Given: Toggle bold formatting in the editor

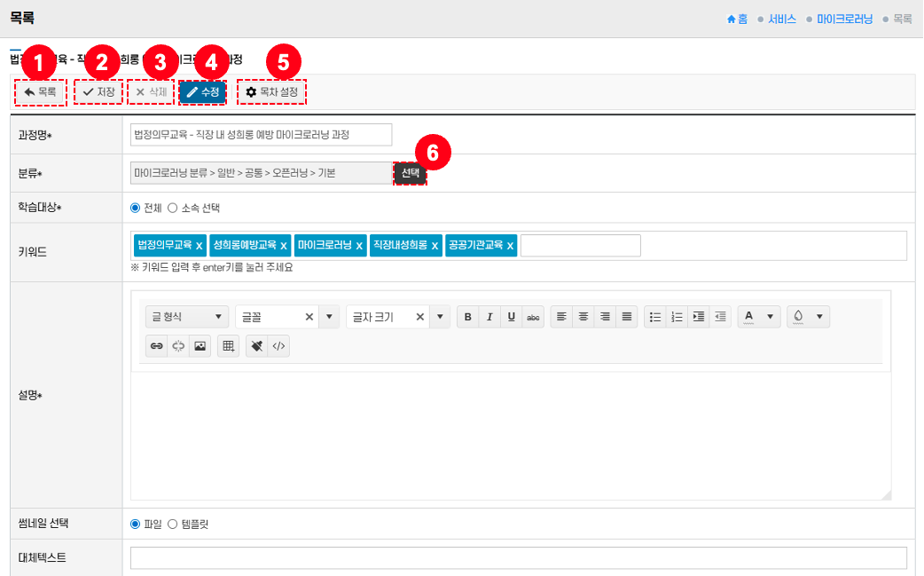Looking at the screenshot, I should pyautogui.click(x=467, y=317).
